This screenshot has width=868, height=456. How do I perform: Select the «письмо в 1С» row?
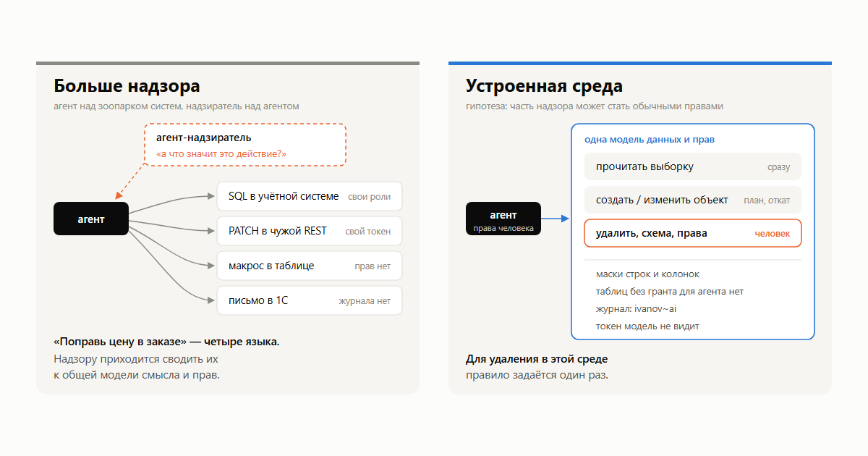pyautogui.click(x=310, y=300)
